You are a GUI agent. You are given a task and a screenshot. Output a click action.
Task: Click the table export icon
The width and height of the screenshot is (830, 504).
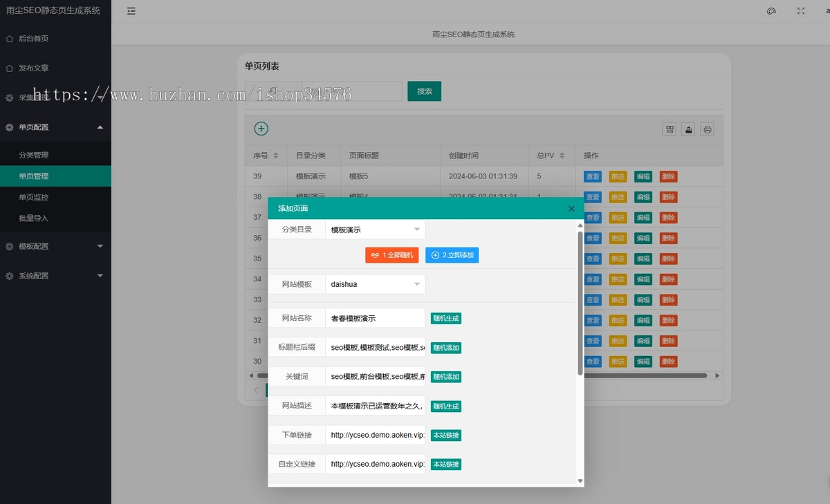[x=688, y=129]
